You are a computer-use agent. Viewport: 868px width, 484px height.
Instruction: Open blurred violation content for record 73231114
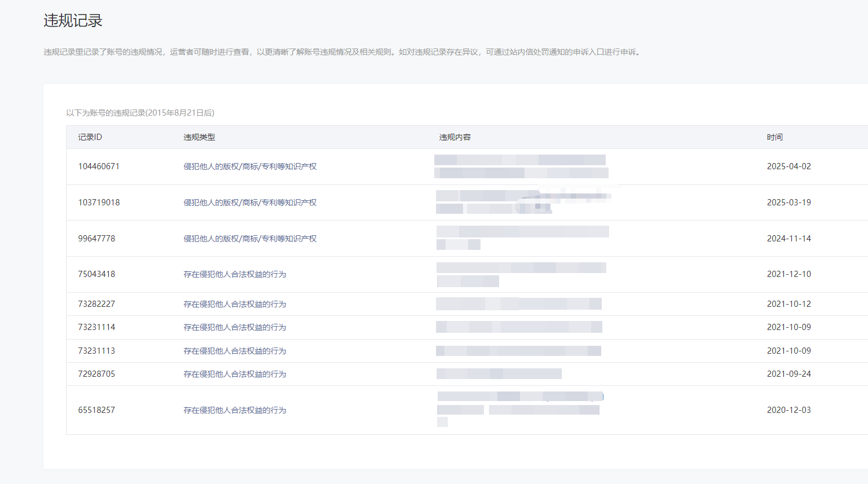coord(518,327)
